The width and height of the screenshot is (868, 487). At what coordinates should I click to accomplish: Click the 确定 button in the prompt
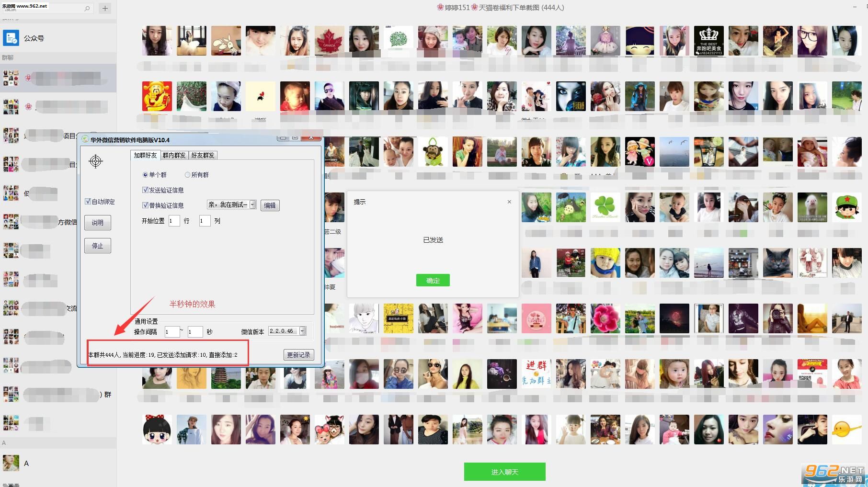(433, 281)
